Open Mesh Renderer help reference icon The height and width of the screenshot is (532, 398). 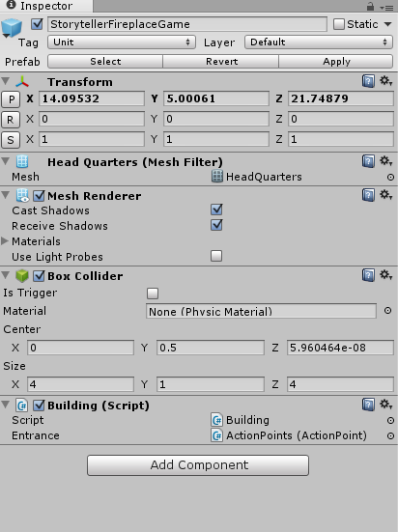coord(368,195)
